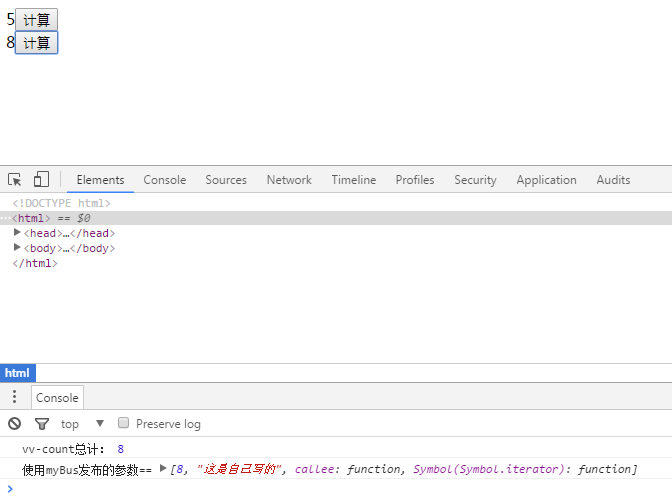Screen dimensions: 672x496
Task: Switch to the Elements tab
Action: click(100, 180)
